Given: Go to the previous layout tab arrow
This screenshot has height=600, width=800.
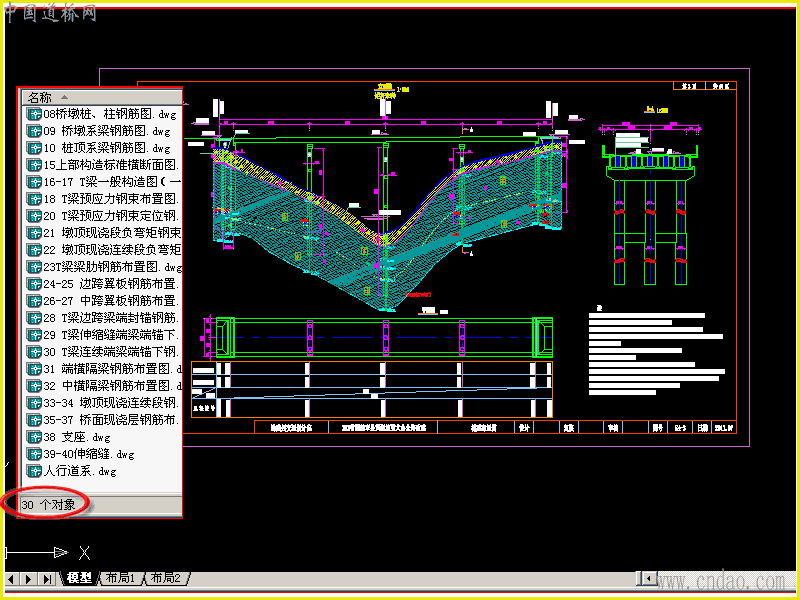Looking at the screenshot, I should pyautogui.click(x=11, y=579).
